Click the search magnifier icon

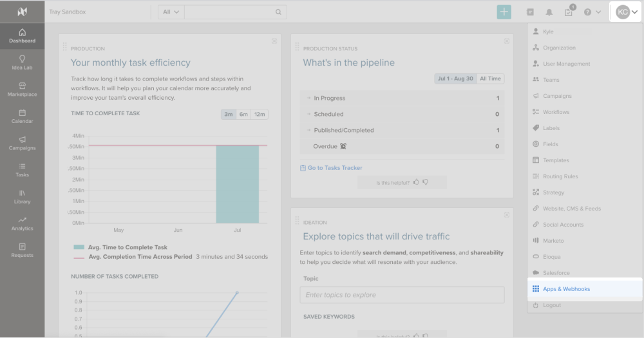point(278,12)
